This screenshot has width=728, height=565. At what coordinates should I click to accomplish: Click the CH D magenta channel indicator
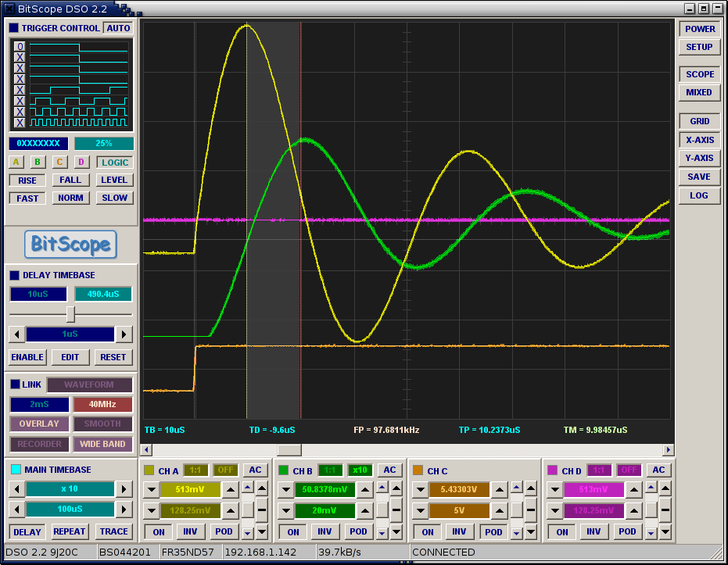click(x=553, y=470)
